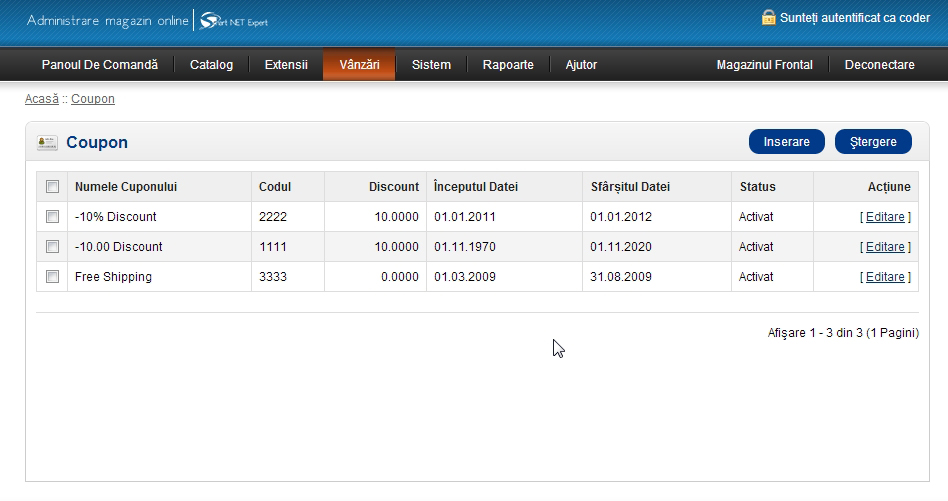Tick the Free Shipping coupon checkbox
The image size is (948, 501).
(53, 277)
